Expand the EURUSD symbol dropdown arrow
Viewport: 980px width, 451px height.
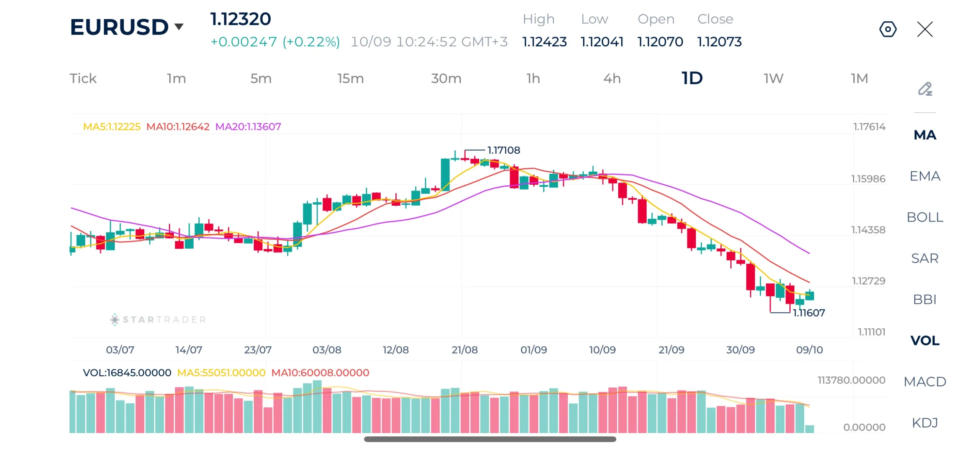pyautogui.click(x=179, y=26)
